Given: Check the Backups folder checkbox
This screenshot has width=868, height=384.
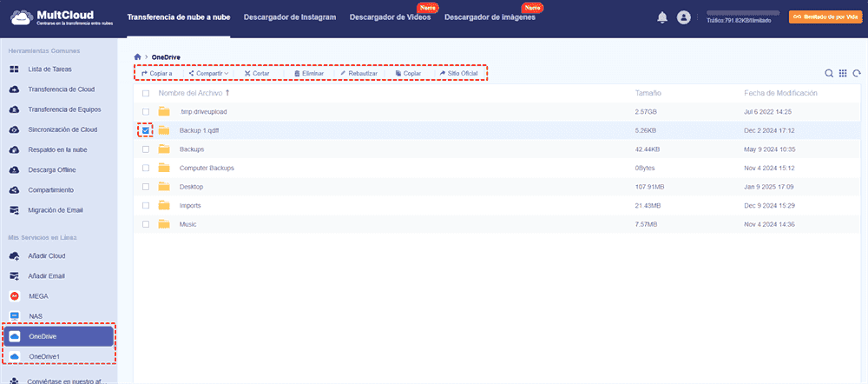Looking at the screenshot, I should click(146, 149).
